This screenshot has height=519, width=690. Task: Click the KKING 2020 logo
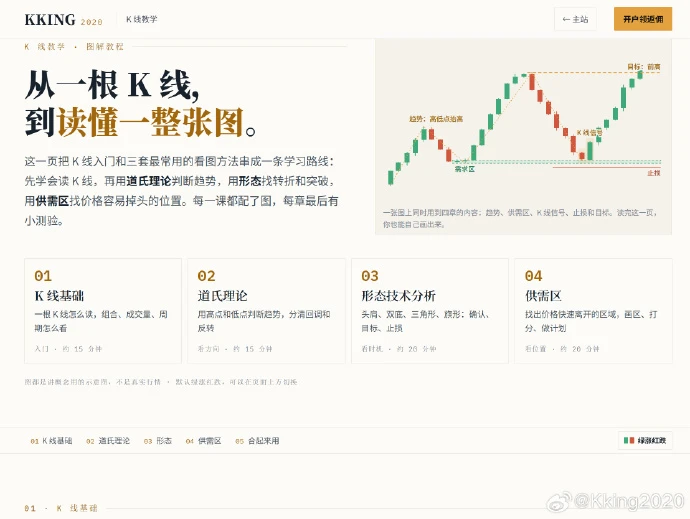coord(63,20)
